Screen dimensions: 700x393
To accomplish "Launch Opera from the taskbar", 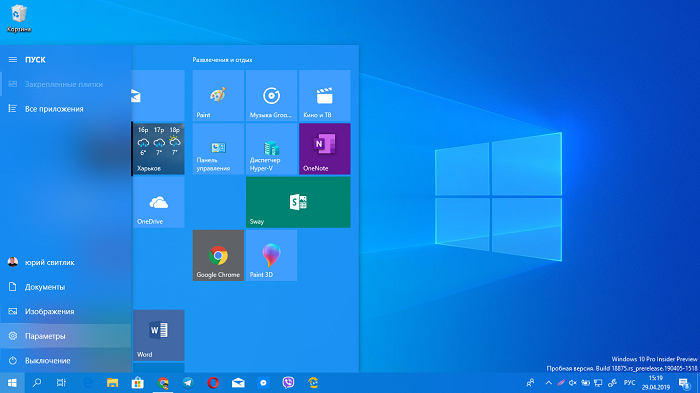I will [x=213, y=383].
